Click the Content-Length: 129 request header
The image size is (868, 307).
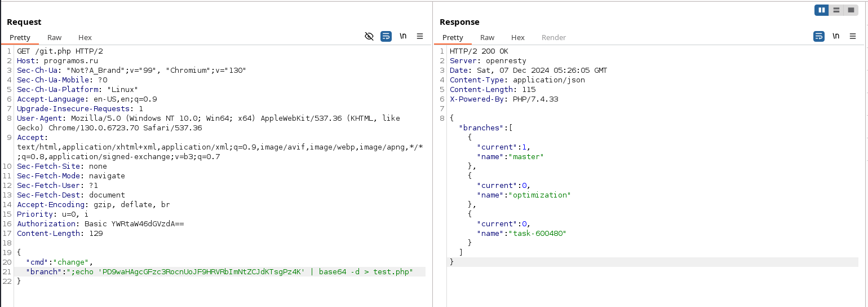(60, 233)
